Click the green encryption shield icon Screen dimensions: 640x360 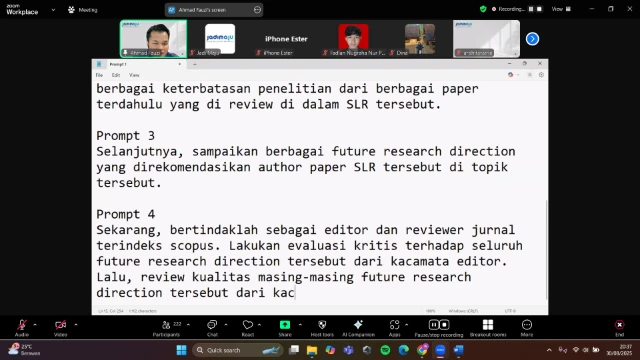(483, 9)
